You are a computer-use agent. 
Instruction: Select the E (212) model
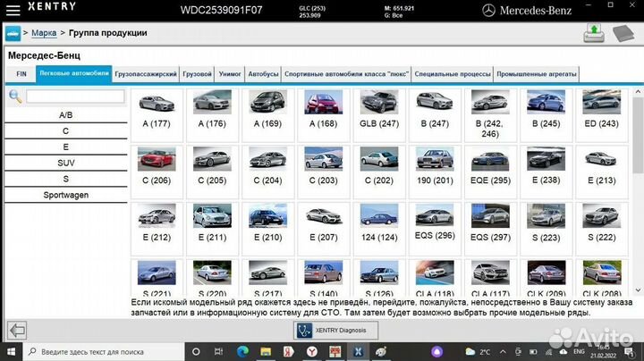[x=157, y=229]
